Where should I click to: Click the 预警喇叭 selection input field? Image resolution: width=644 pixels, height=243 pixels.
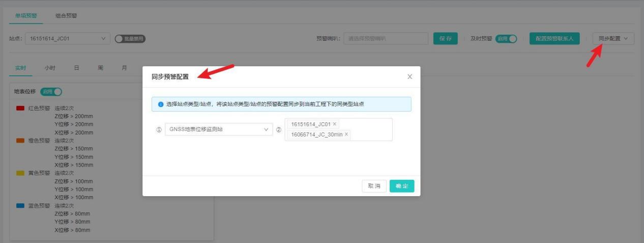point(386,39)
